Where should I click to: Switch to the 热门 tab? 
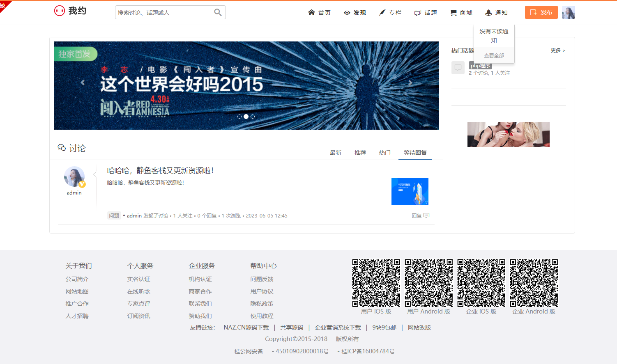(x=384, y=153)
